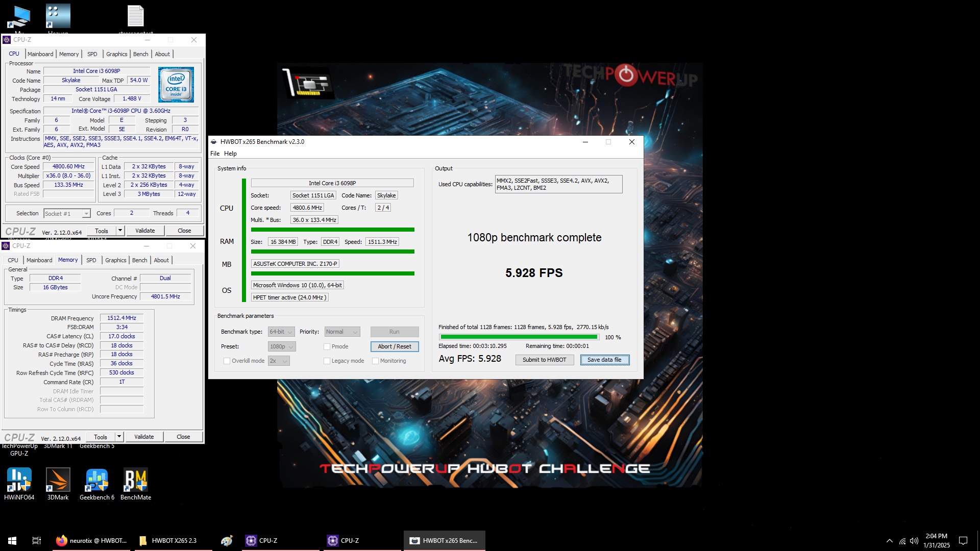Switch to second CPU-Z taskbar entry
This screenshot has height=551, width=980.
tap(362, 540)
